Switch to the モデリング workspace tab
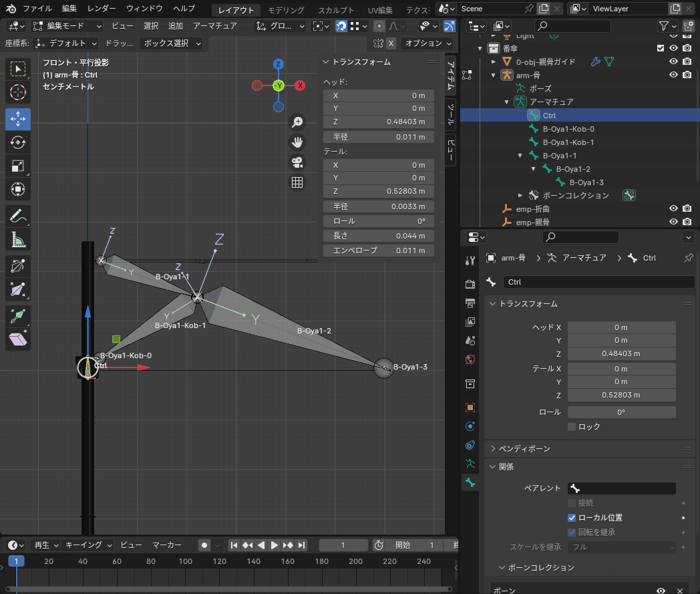This screenshot has height=594, width=700. (x=285, y=10)
